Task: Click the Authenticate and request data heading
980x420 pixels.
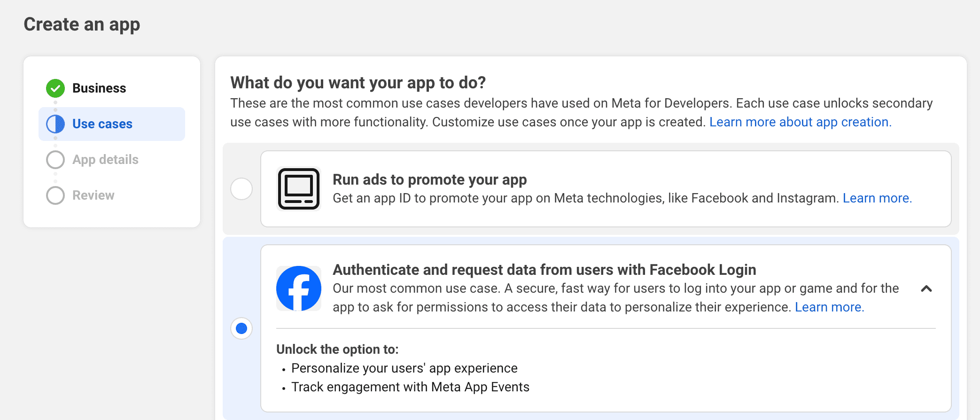Action: pos(544,270)
